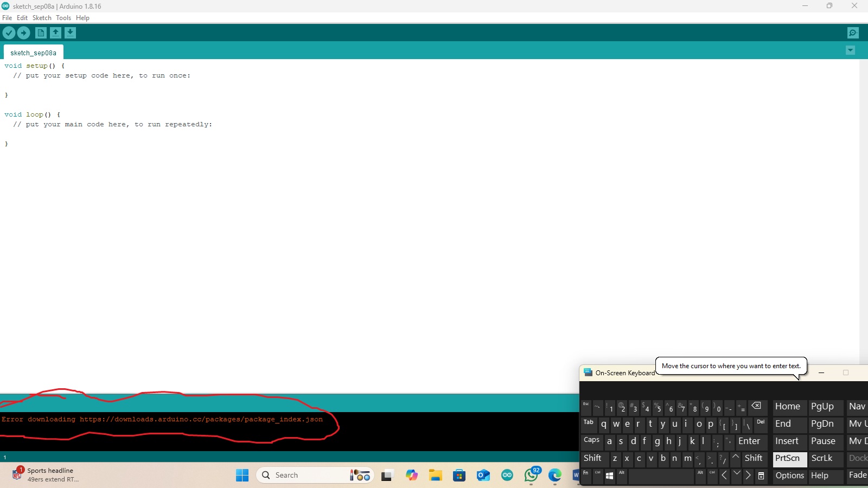Image resolution: width=868 pixels, height=488 pixels.
Task: Open Task View from the taskbar
Action: tap(387, 476)
